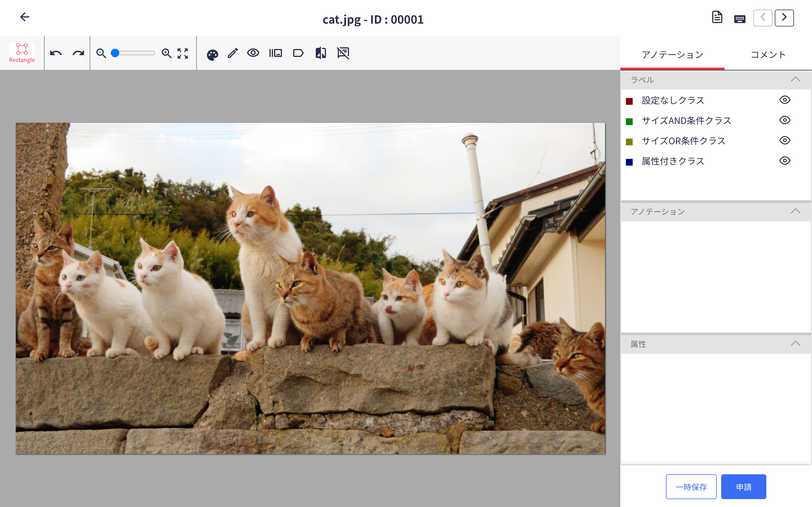Hide the 設定なしクラス label
This screenshot has width=812, height=507.
tap(784, 100)
